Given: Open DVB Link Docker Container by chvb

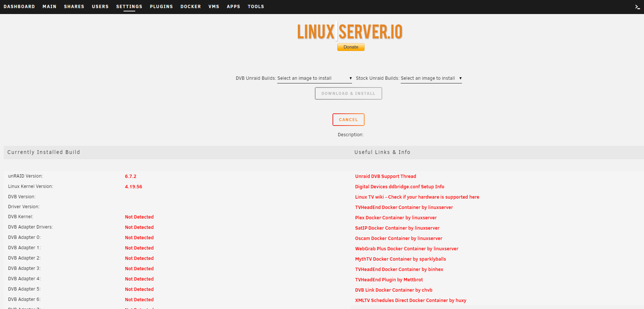Looking at the screenshot, I should pyautogui.click(x=394, y=290).
